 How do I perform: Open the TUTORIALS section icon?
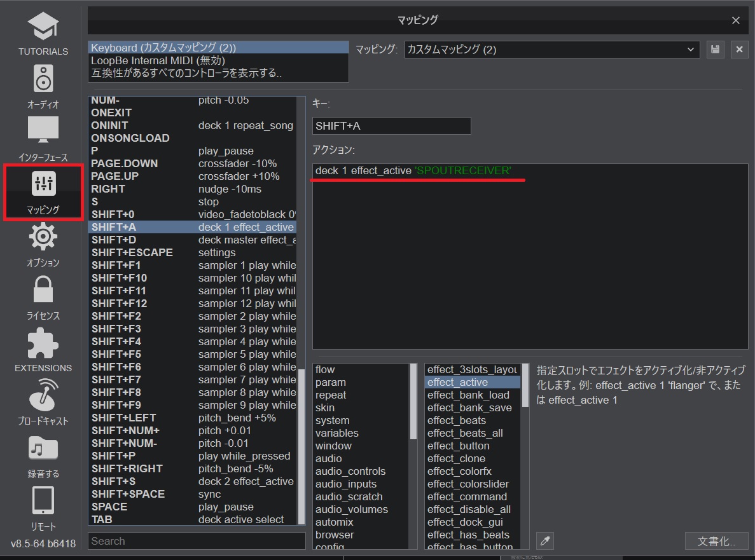(43, 27)
